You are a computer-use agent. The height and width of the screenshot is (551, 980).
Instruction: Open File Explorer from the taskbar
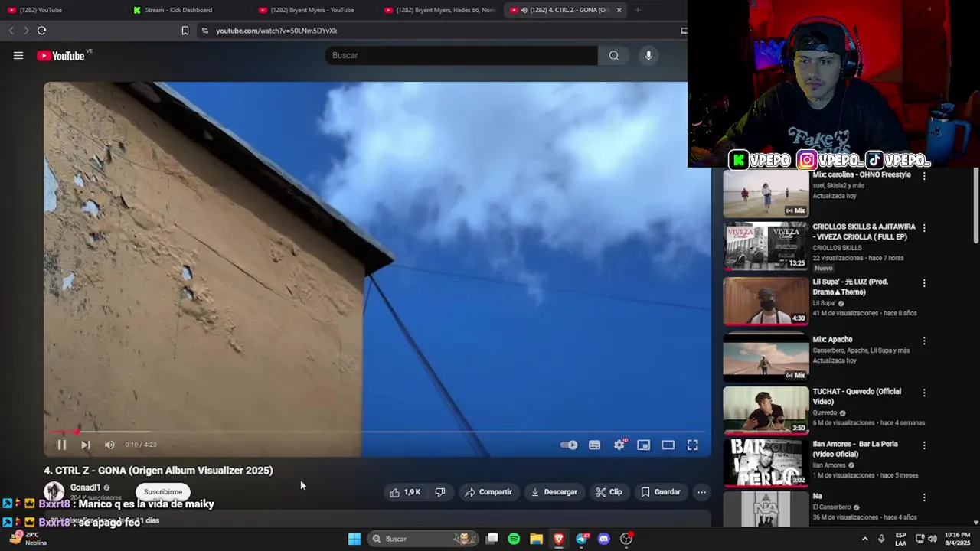coord(536,539)
